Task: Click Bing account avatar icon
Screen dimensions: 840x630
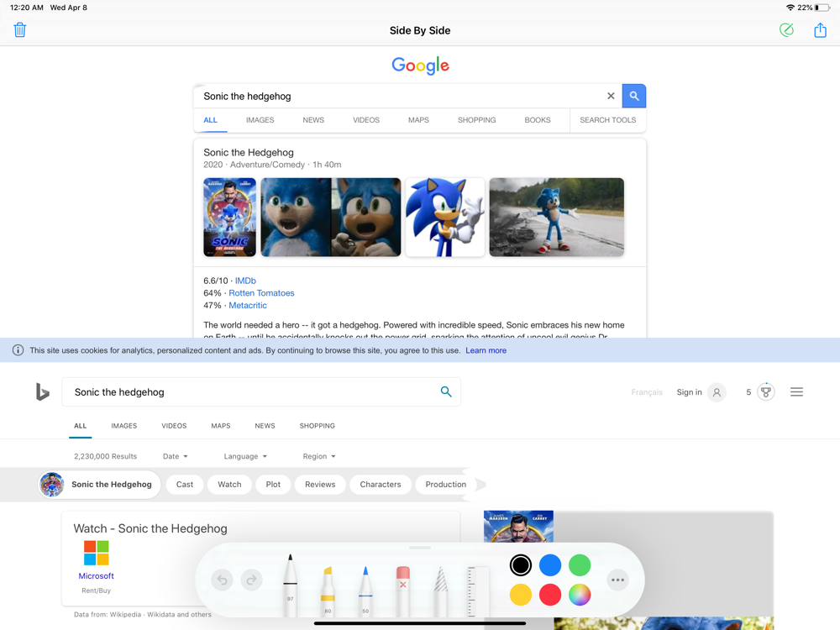Action: tap(717, 392)
